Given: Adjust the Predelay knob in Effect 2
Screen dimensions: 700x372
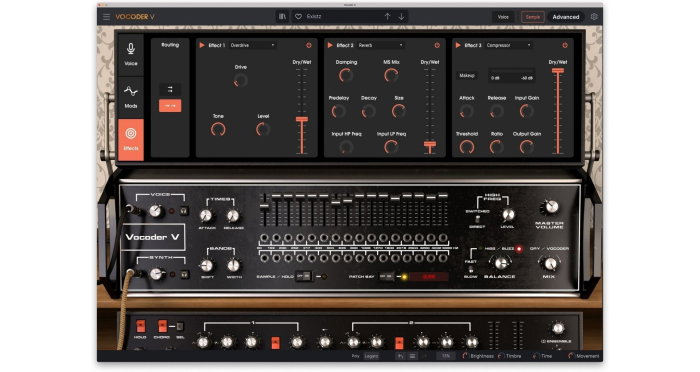Looking at the screenshot, I should [x=338, y=111].
